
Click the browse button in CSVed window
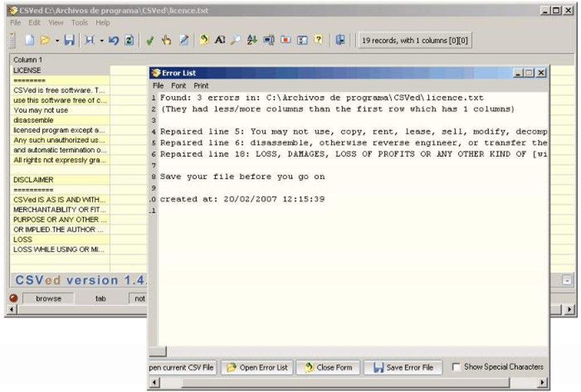click(x=48, y=298)
